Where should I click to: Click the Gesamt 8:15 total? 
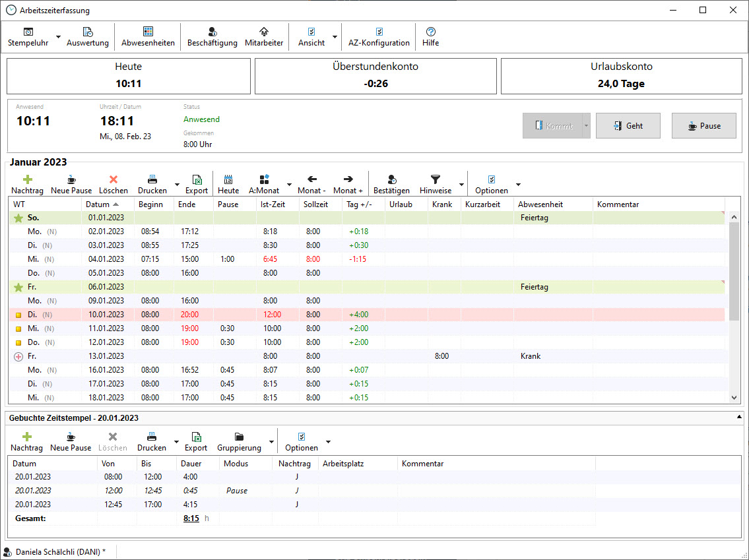[x=191, y=518]
